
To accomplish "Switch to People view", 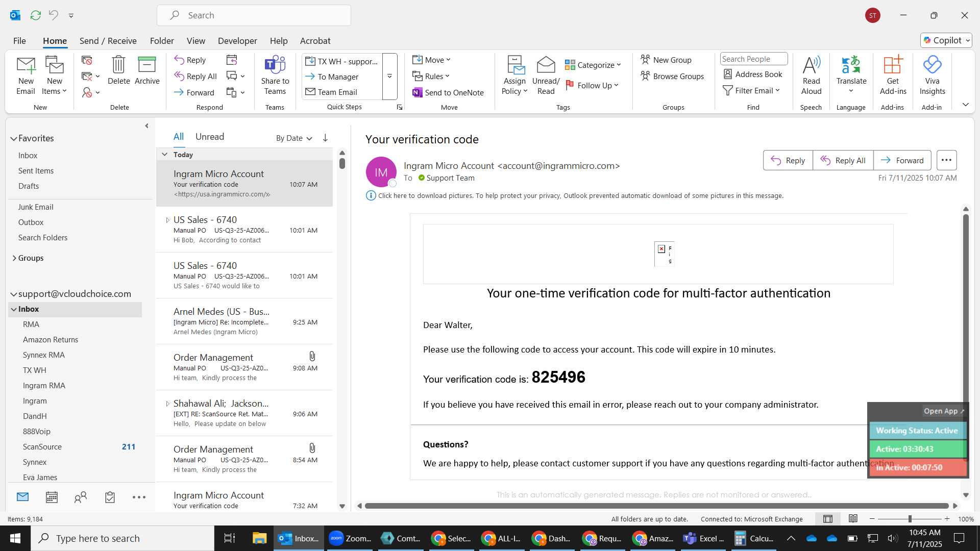I will tap(81, 497).
